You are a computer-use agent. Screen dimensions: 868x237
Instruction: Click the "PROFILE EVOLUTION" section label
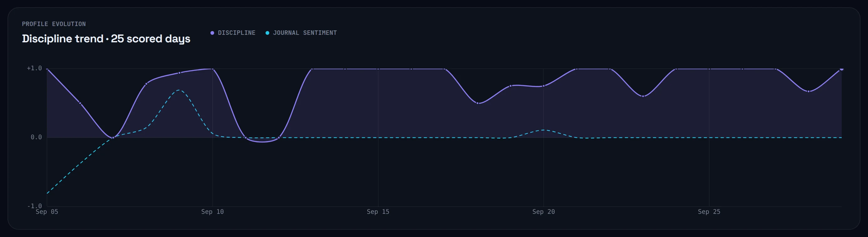point(54,24)
